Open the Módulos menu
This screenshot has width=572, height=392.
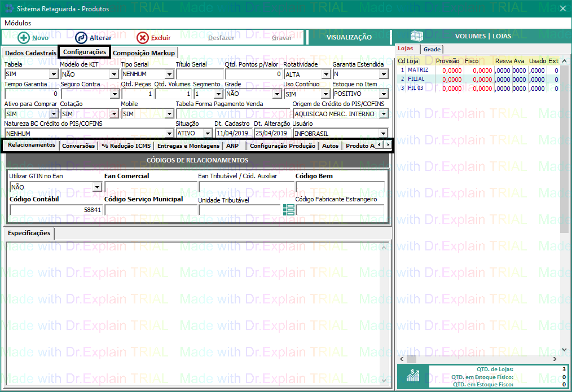pos(18,23)
